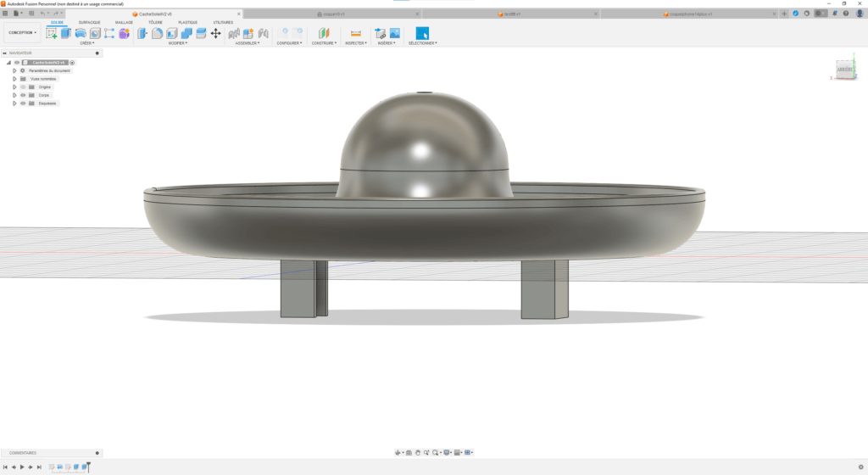868x475 pixels.
Task: Click the Insert Derive icon
Action: 381,34
